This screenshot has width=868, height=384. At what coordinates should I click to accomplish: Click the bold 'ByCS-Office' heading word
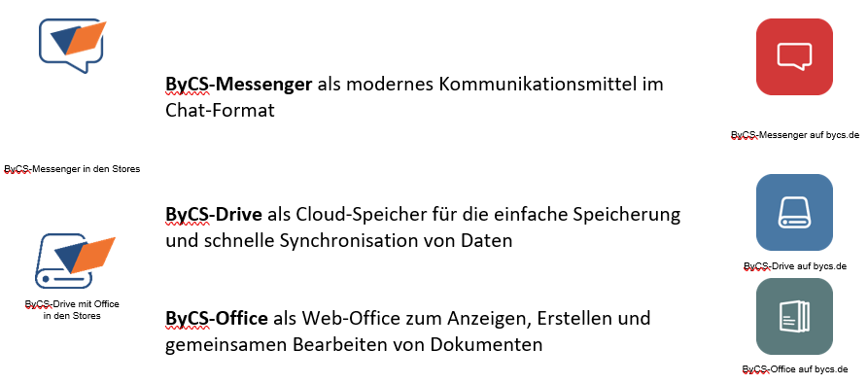tap(217, 319)
